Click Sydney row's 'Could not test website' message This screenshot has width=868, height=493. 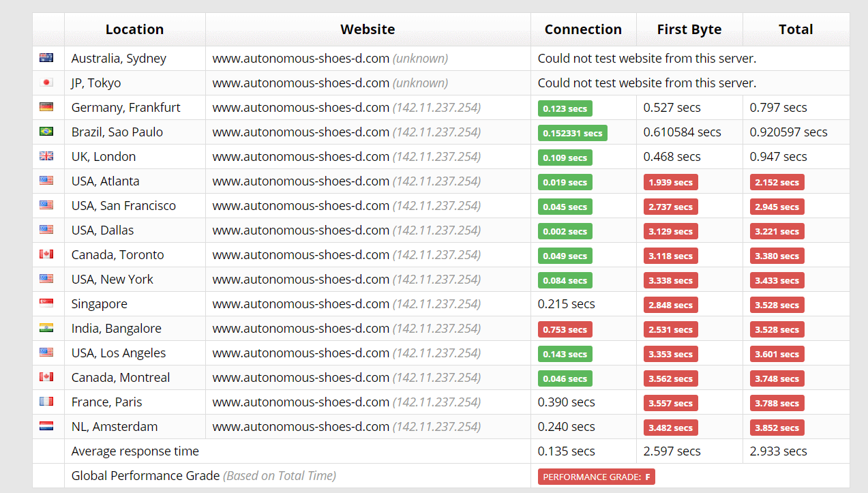[x=647, y=58]
